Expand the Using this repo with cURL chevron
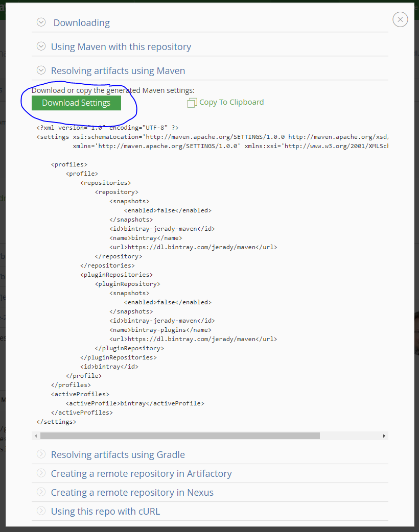The image size is (419, 532). click(x=41, y=511)
